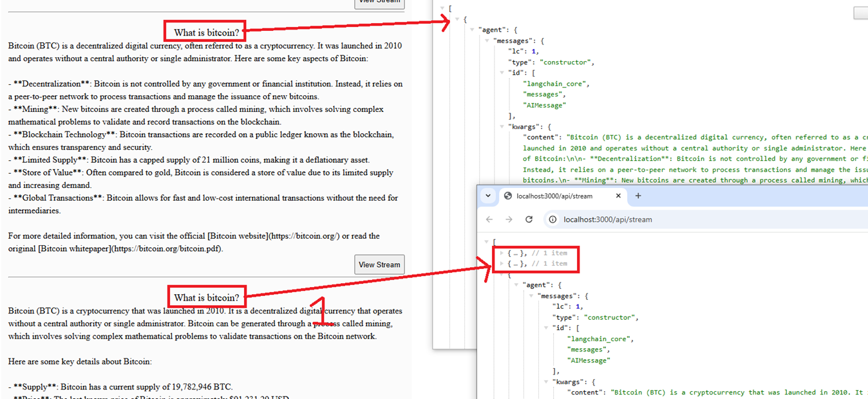Click the **Global Transactions** text
Viewport: 868px width, 399px height.
tap(59, 198)
